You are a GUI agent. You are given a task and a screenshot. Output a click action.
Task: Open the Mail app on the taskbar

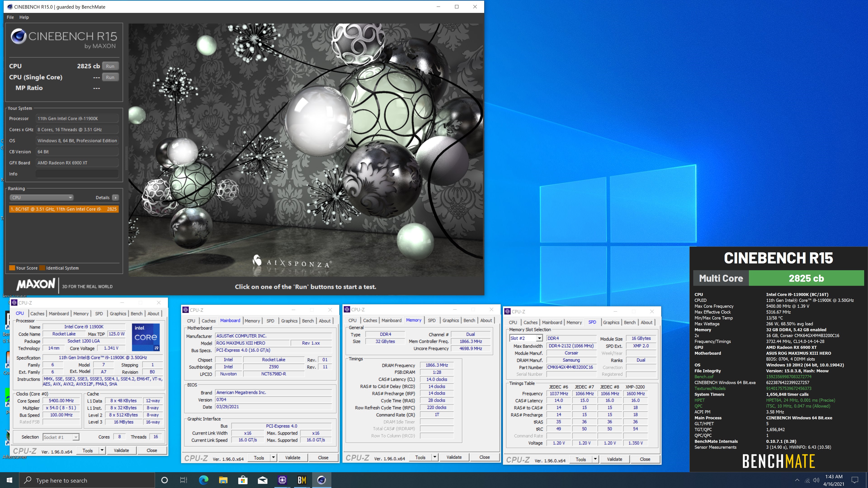pos(262,480)
